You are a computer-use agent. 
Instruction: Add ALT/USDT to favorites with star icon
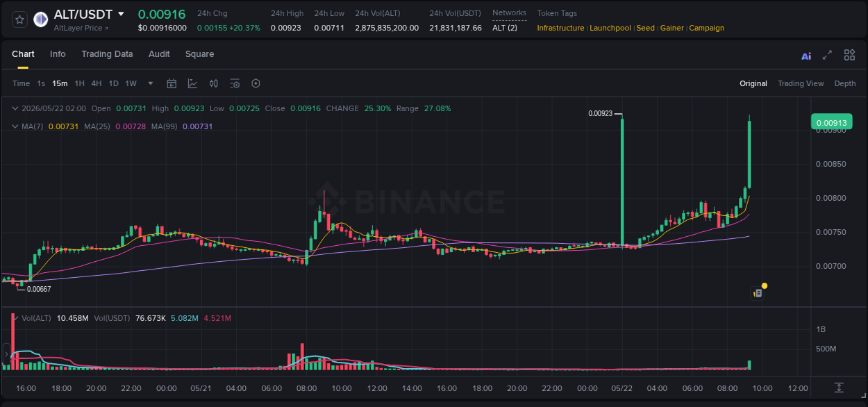tap(19, 19)
